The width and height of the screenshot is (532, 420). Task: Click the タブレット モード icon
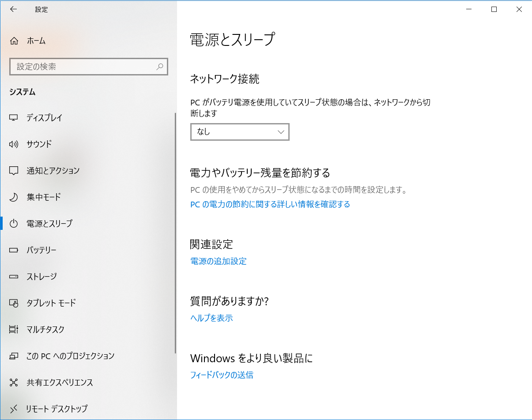[x=14, y=303]
